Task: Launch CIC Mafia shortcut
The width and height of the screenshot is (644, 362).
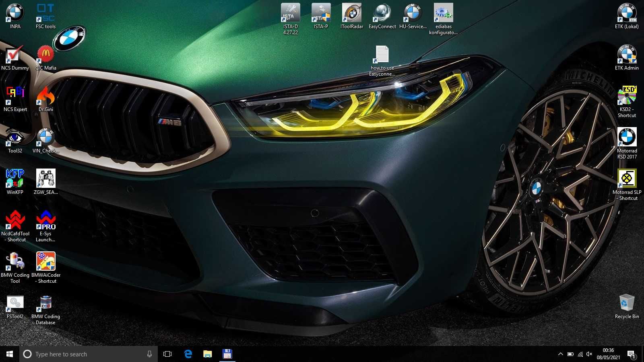Action: point(45,58)
